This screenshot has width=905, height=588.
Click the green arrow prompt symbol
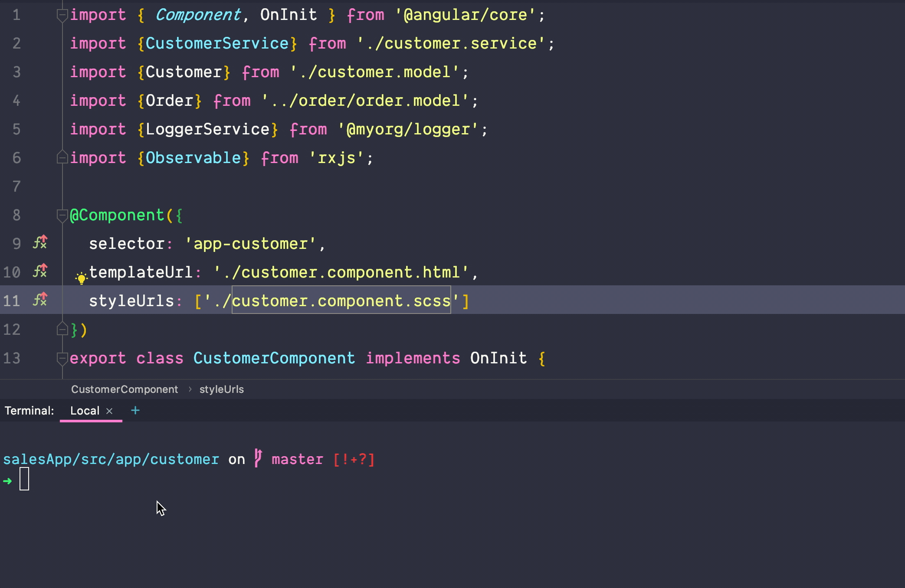click(x=7, y=481)
